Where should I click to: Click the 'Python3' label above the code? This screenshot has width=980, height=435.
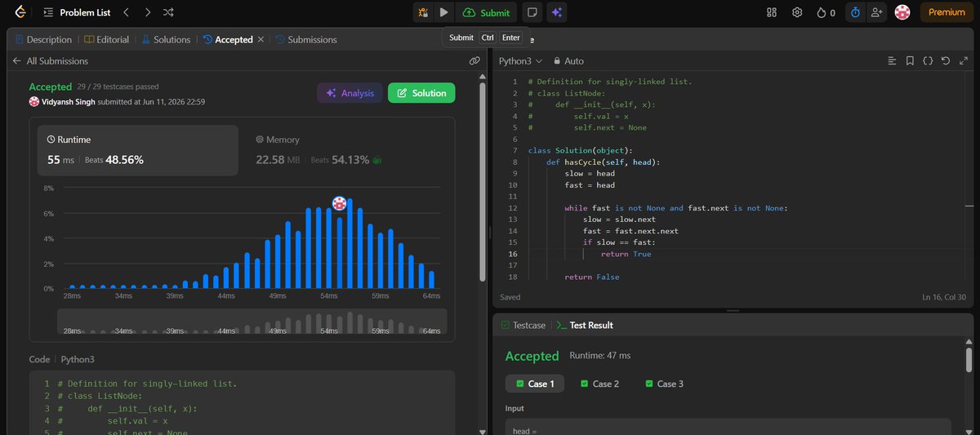tap(77, 359)
